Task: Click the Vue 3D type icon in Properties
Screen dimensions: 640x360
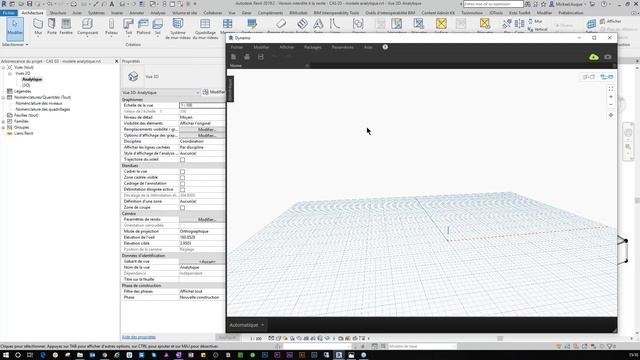Action: pos(133,76)
